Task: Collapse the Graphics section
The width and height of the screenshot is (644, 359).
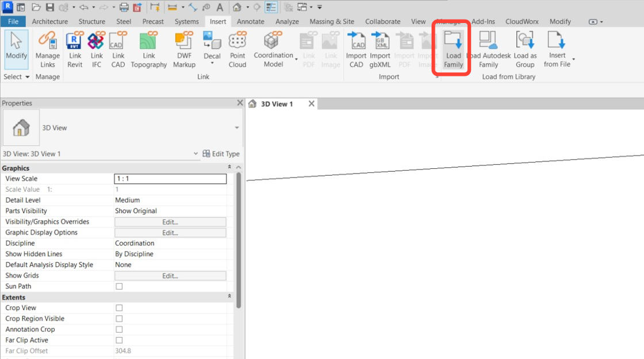Action: click(x=229, y=167)
